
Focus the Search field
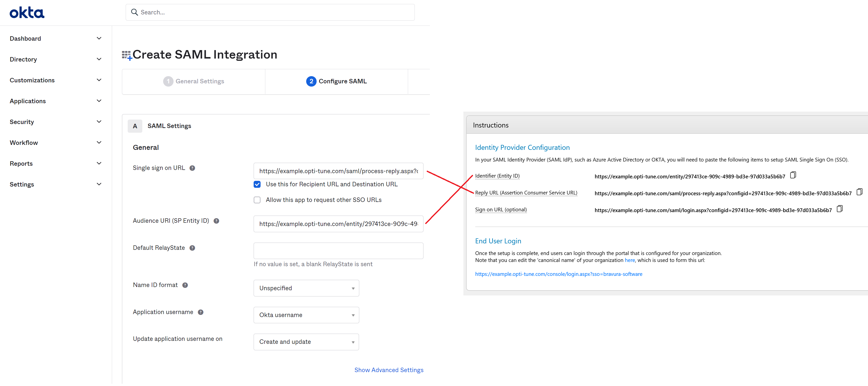click(270, 12)
